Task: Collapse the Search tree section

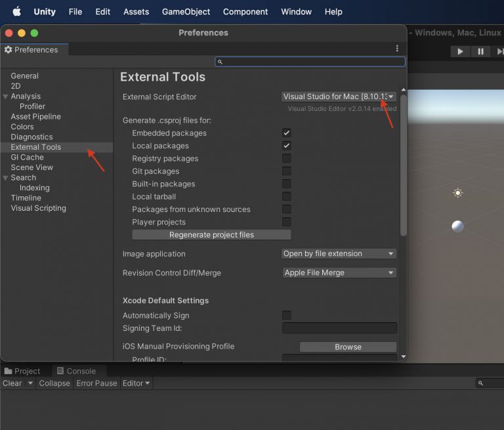Action: coord(5,178)
